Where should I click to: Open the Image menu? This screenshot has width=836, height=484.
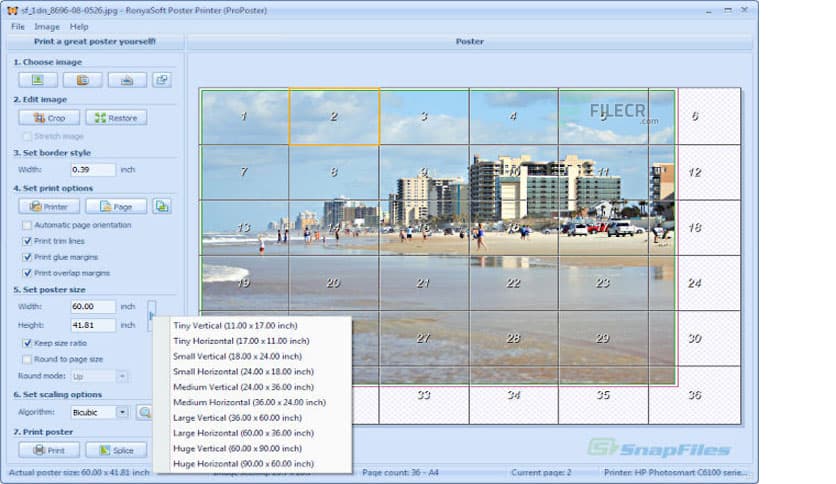tap(47, 27)
